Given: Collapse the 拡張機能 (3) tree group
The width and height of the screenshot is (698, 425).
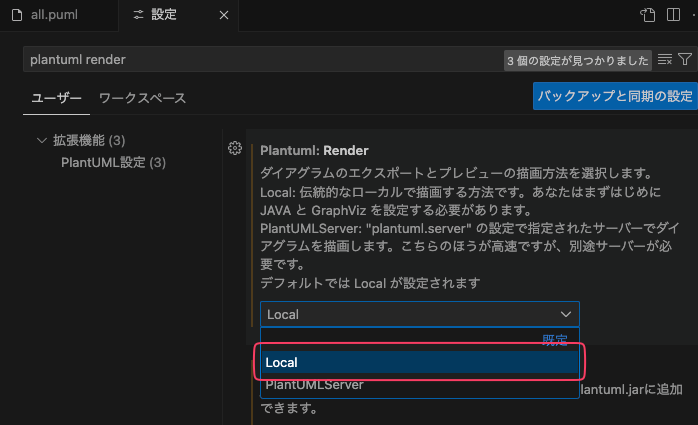Looking at the screenshot, I should [x=42, y=141].
